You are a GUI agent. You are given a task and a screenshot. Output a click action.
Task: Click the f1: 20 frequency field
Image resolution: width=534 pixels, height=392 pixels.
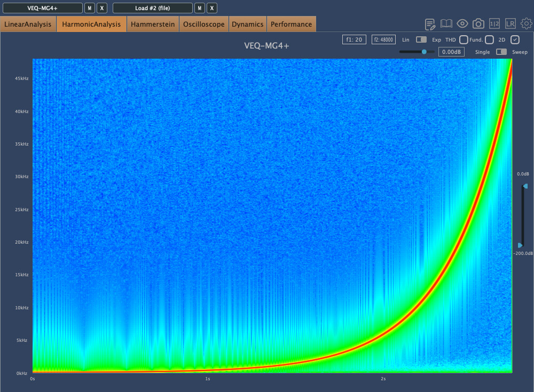[354, 39]
